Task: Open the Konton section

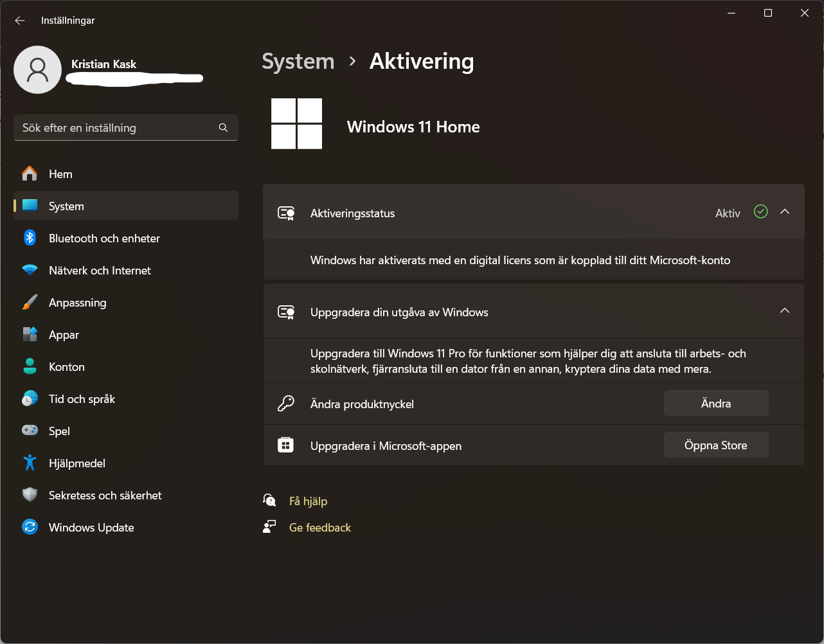Action: click(x=66, y=366)
